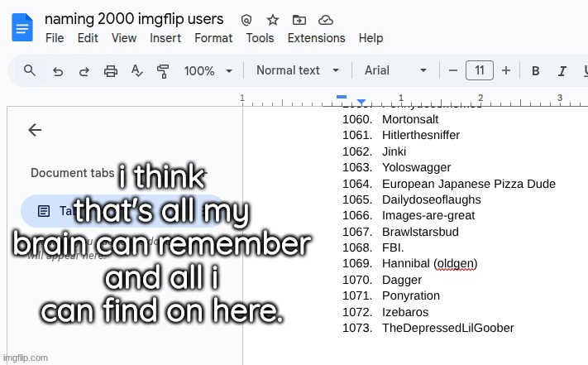Star this document
Viewport: 588px width, 365px height.
coord(273,20)
